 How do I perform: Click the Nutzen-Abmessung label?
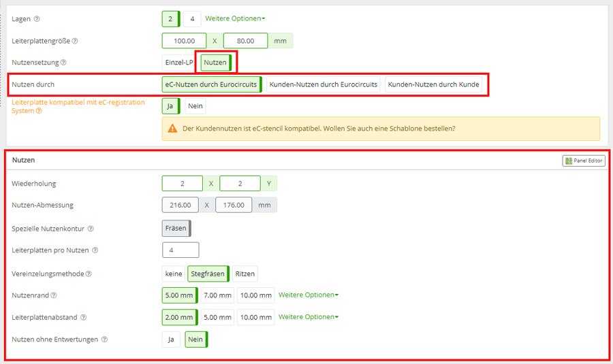point(42,205)
